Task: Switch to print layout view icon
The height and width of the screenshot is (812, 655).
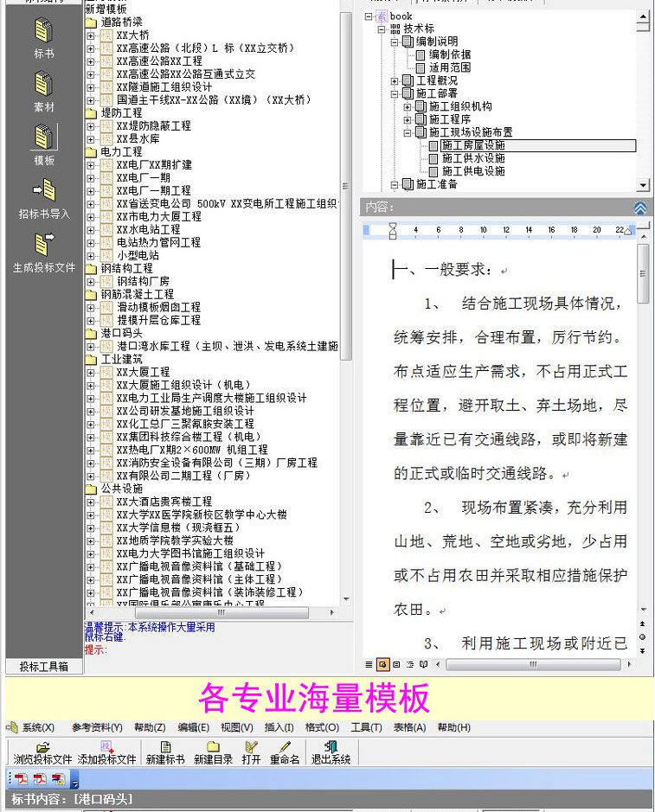Action: (x=396, y=664)
